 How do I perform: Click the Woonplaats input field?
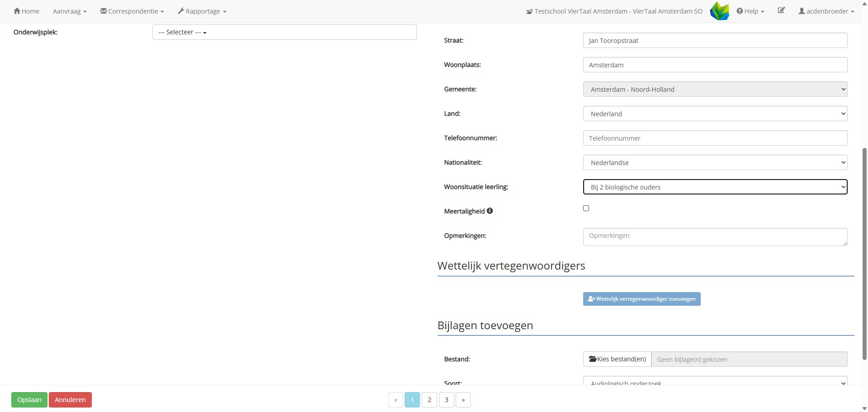point(715,65)
